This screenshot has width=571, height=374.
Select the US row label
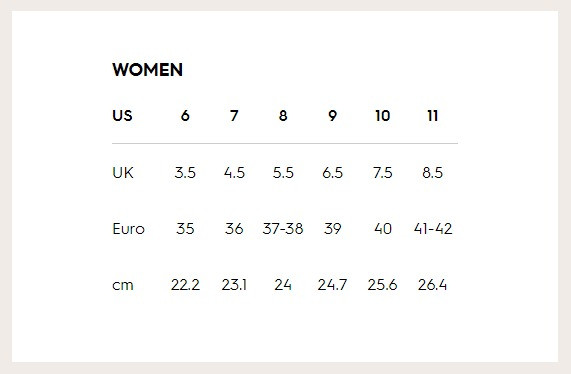[122, 116]
